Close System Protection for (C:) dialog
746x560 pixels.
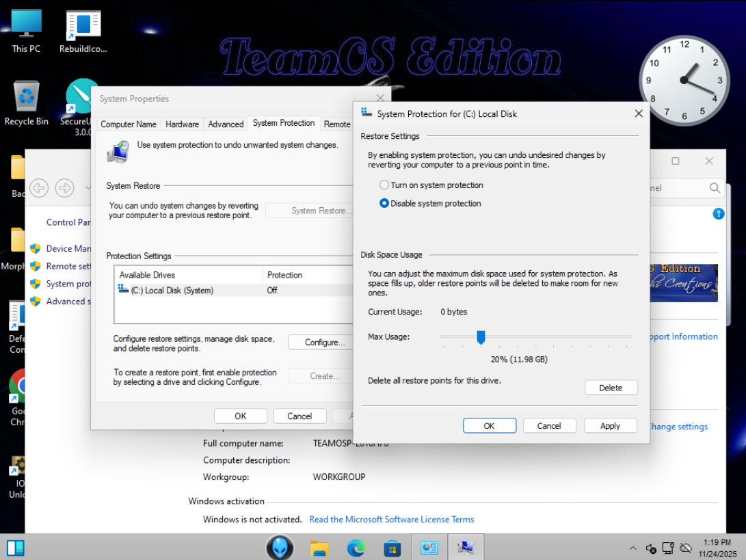tap(639, 114)
